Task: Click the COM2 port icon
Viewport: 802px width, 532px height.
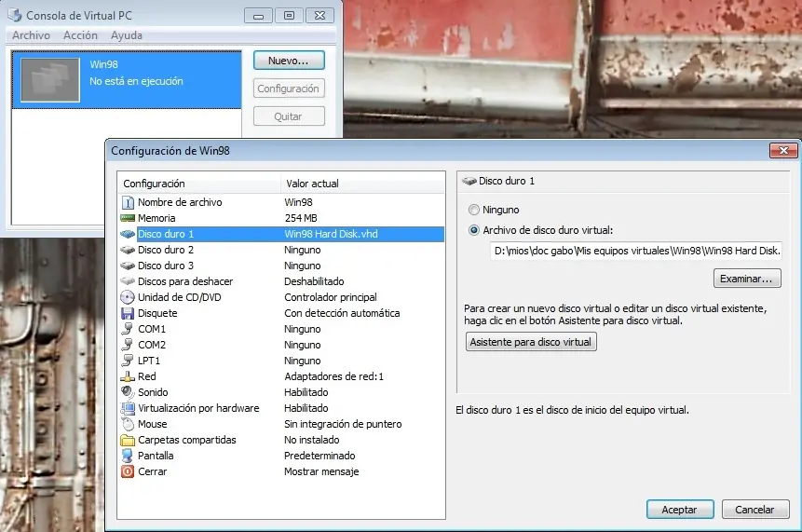Action: pyautogui.click(x=128, y=345)
